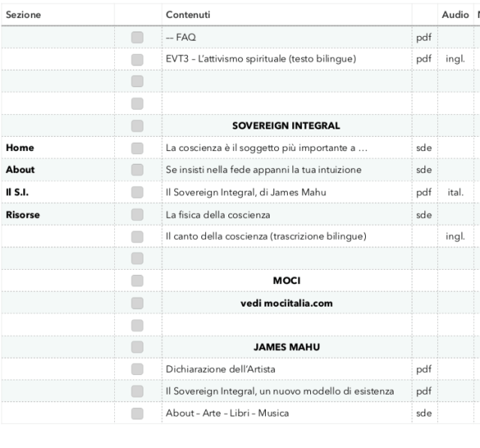
Task: Enable the checkbox in the About row
Action: coord(137,170)
